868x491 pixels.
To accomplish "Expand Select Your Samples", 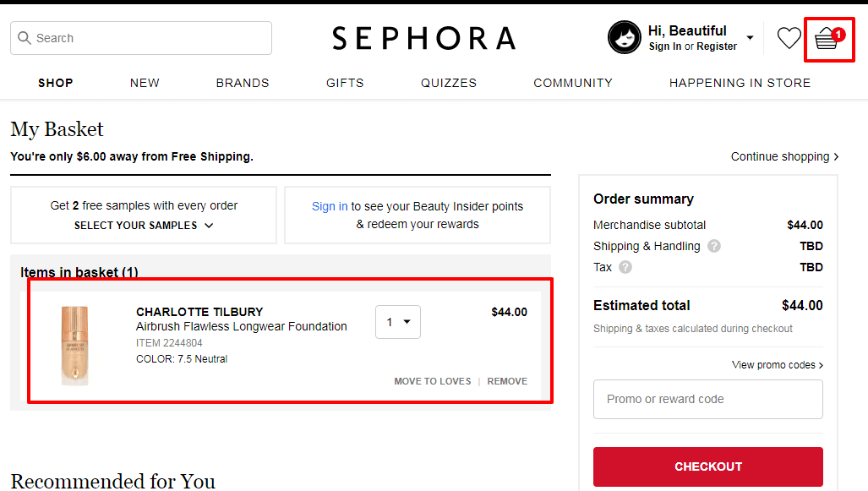I will (144, 226).
